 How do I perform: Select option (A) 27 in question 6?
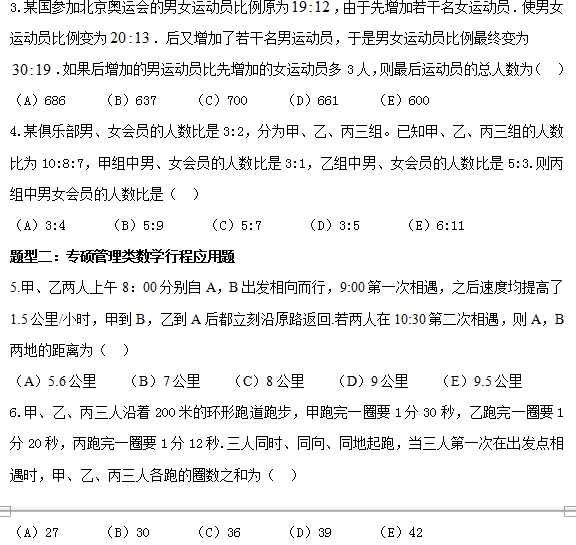tap(36, 532)
